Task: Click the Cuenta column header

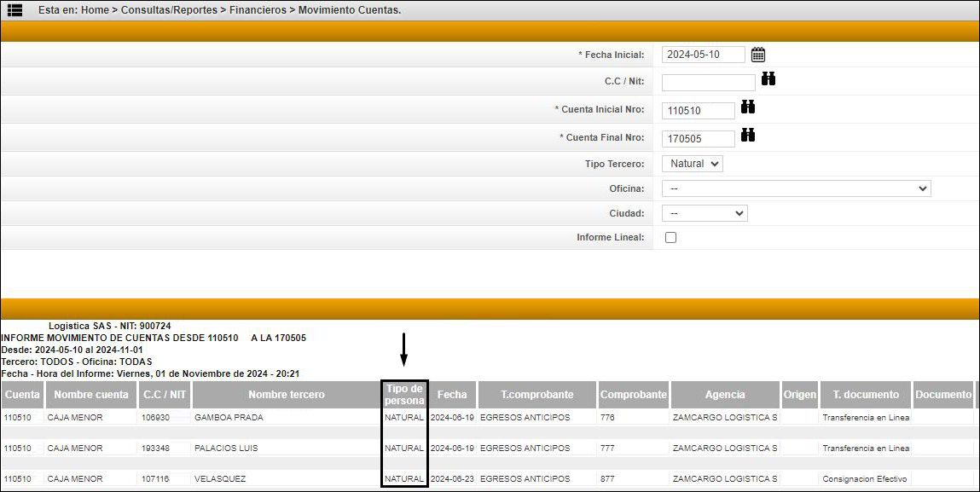Action: click(22, 395)
